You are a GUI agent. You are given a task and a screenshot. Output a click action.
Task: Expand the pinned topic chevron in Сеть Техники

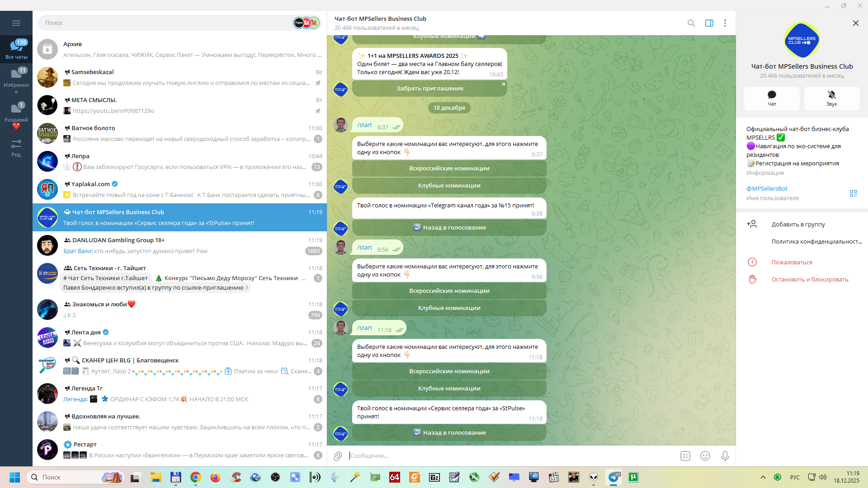(x=247, y=288)
